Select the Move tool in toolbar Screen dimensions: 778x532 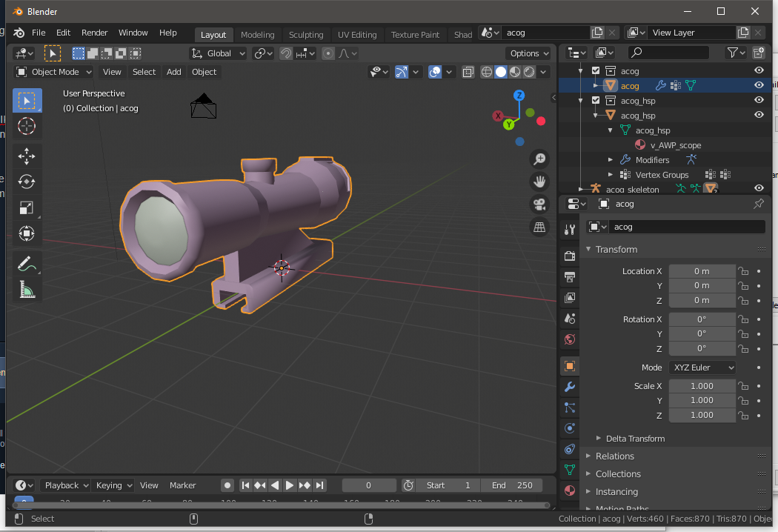pyautogui.click(x=27, y=156)
